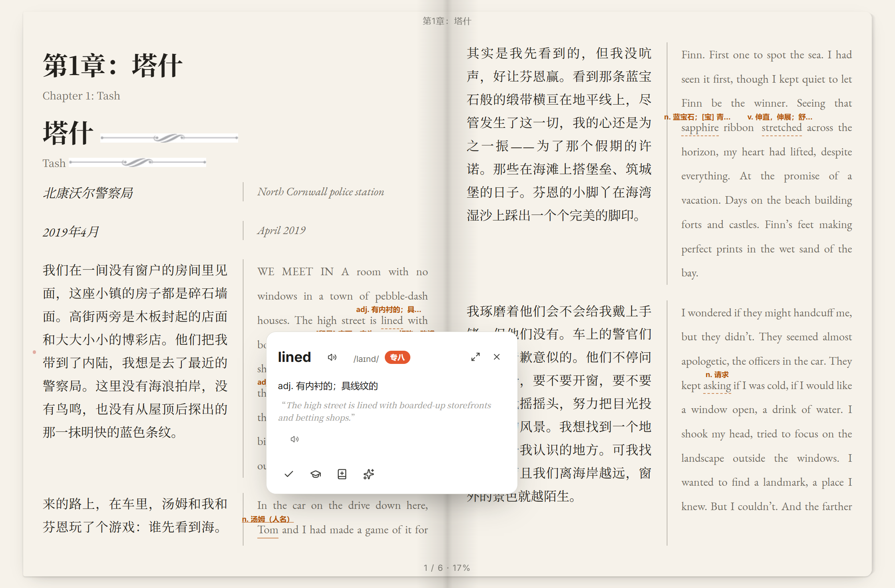Click the gloss n. 蓝宝石 above sapphire
The height and width of the screenshot is (588, 895).
click(x=697, y=117)
